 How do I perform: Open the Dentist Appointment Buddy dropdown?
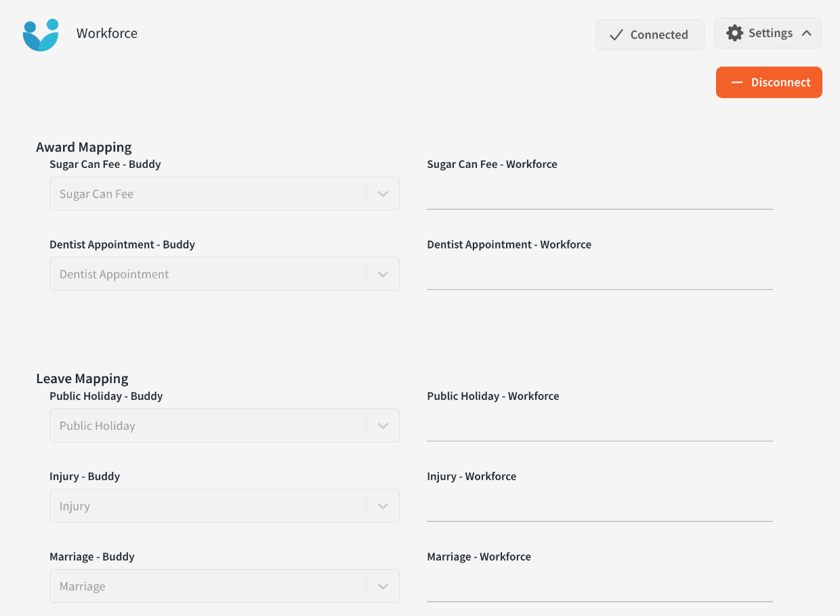pos(224,274)
